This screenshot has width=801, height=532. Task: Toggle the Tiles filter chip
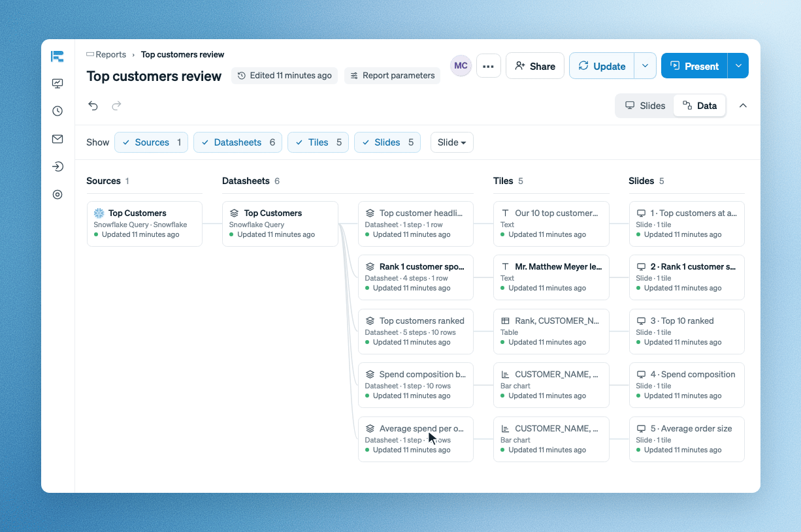tap(318, 142)
